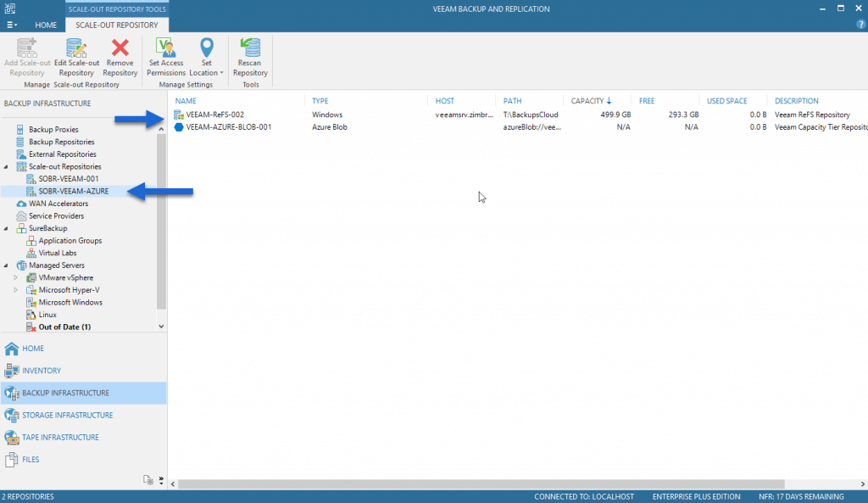Sort by the TYPE column header
This screenshot has width=868, height=503.
320,101
